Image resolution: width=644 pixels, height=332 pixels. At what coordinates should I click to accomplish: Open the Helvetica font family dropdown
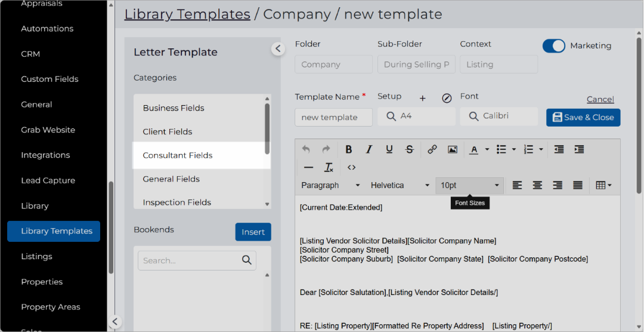pos(400,186)
